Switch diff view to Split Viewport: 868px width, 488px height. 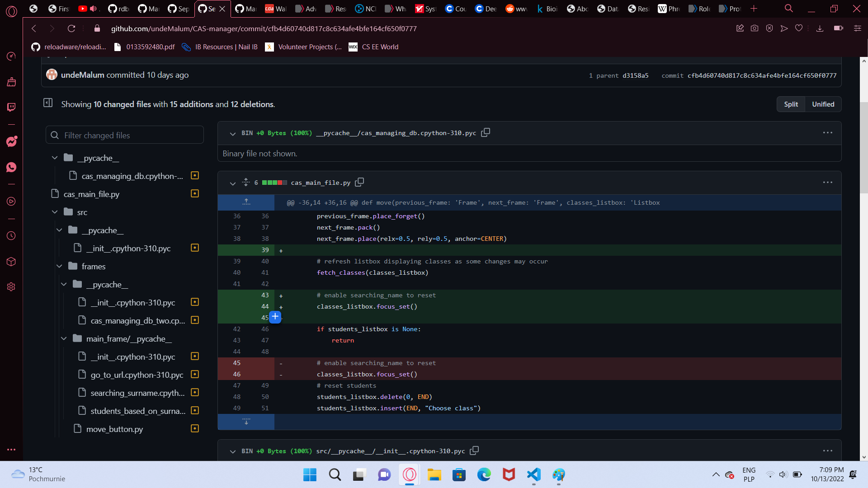791,104
